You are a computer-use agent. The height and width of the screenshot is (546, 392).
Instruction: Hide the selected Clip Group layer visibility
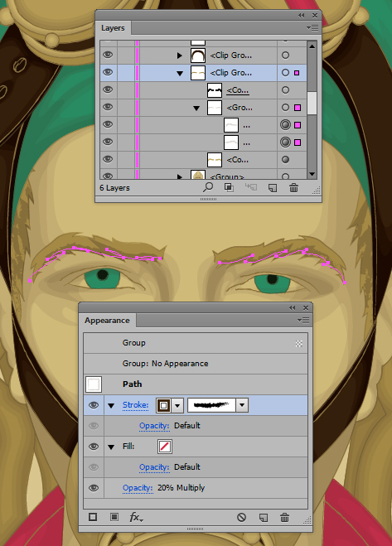coord(108,72)
